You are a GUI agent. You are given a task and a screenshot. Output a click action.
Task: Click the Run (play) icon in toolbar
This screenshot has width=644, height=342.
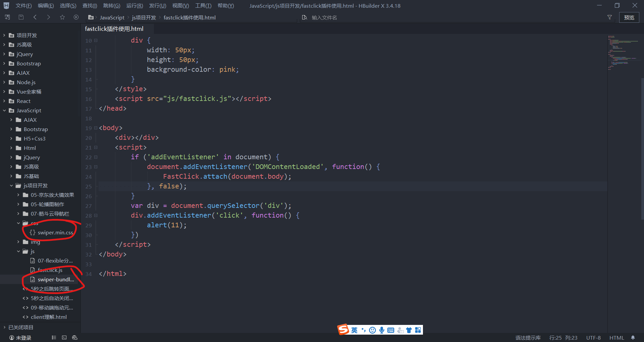click(76, 17)
